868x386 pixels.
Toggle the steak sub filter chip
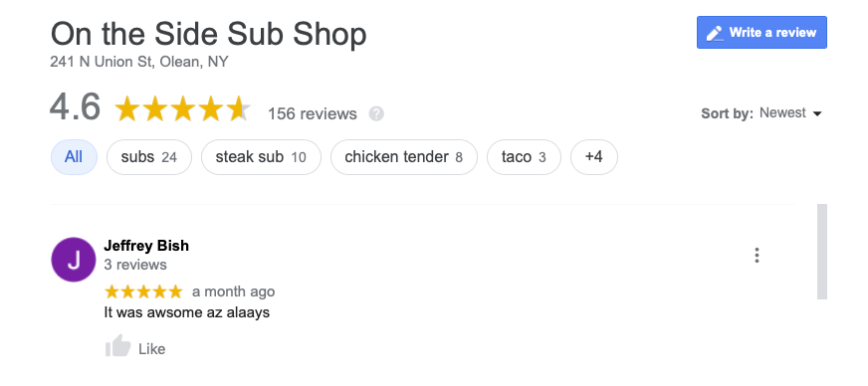tap(261, 157)
